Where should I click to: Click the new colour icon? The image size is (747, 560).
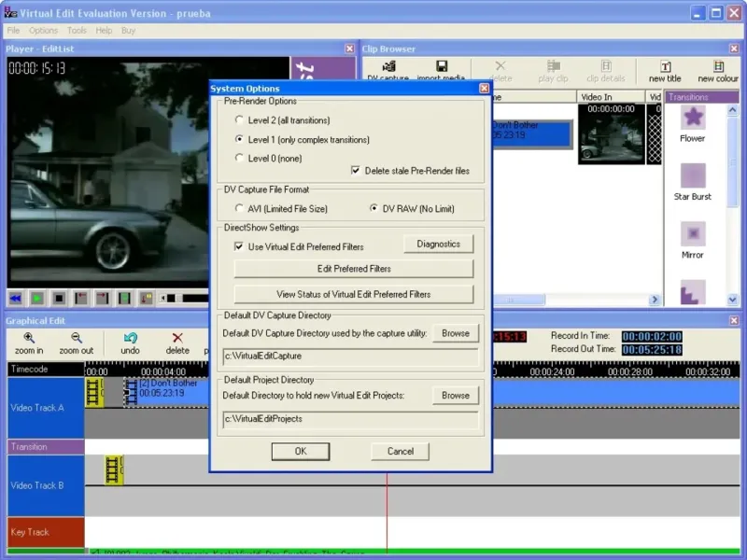718,67
